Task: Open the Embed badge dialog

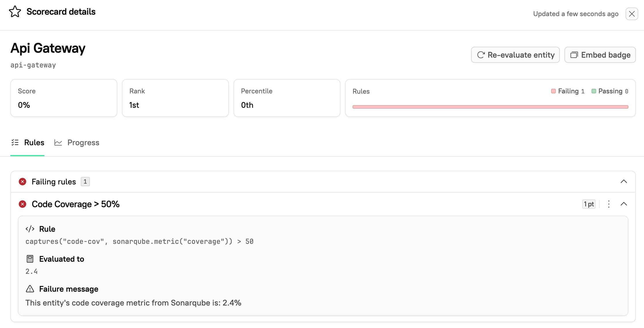Action: (600, 55)
